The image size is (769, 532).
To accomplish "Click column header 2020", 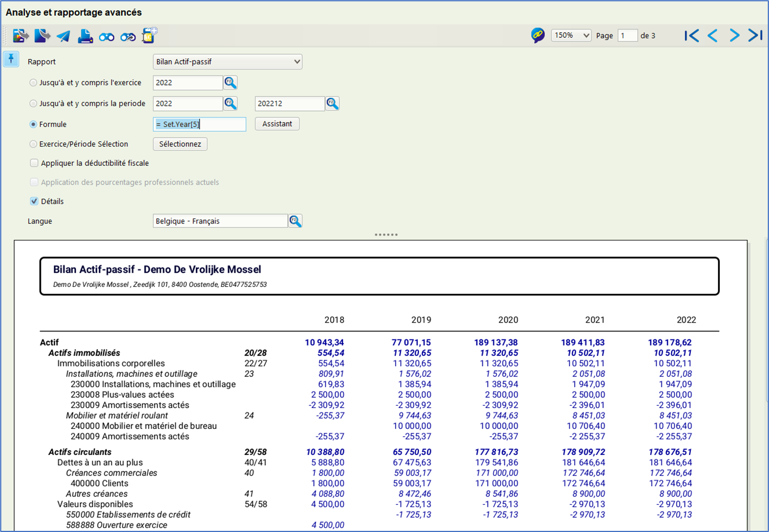I will click(x=508, y=320).
